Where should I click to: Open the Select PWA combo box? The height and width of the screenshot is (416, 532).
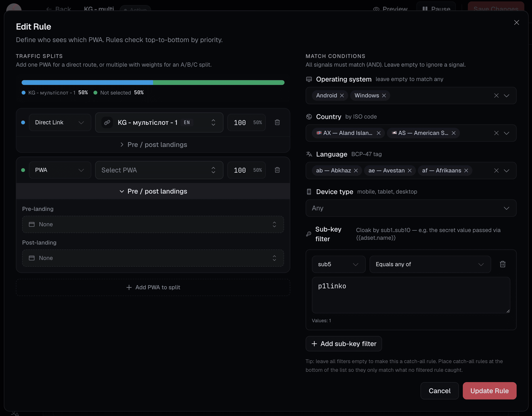[x=159, y=170]
